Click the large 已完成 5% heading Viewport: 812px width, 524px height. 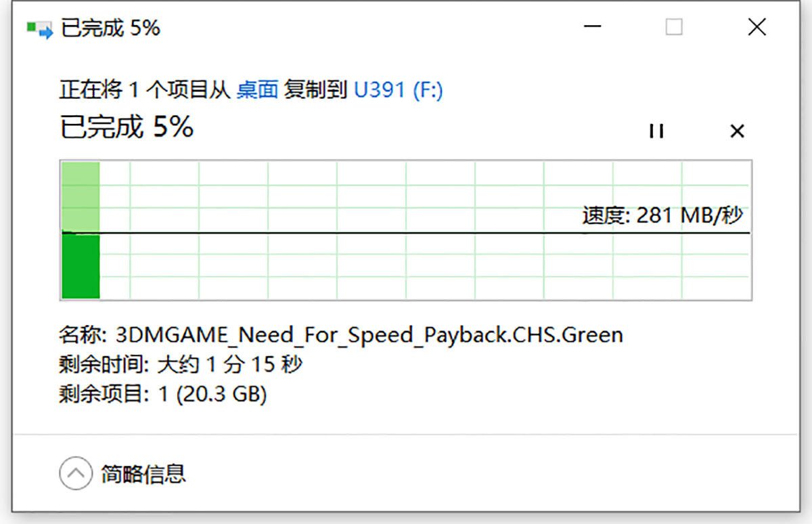(x=127, y=127)
